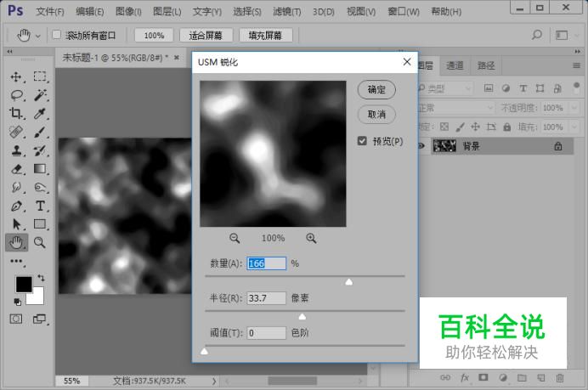Swap foreground and background colors

coord(42,278)
